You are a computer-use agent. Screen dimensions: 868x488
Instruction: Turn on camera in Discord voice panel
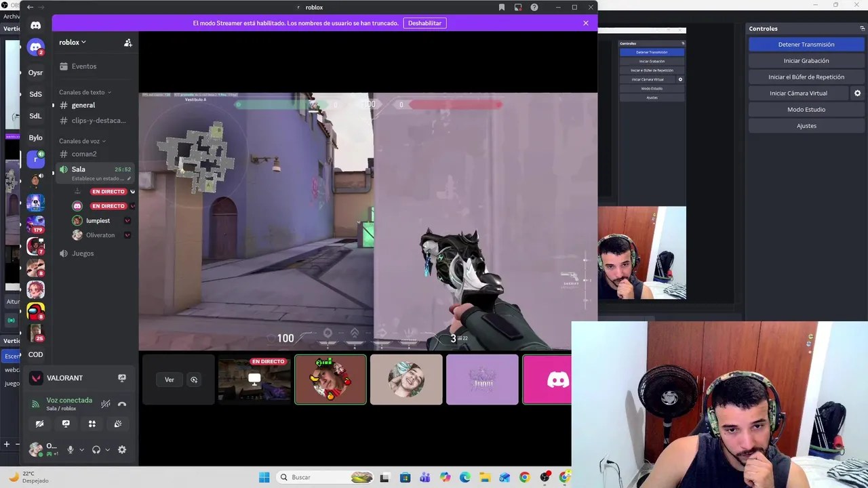pyautogui.click(x=39, y=424)
